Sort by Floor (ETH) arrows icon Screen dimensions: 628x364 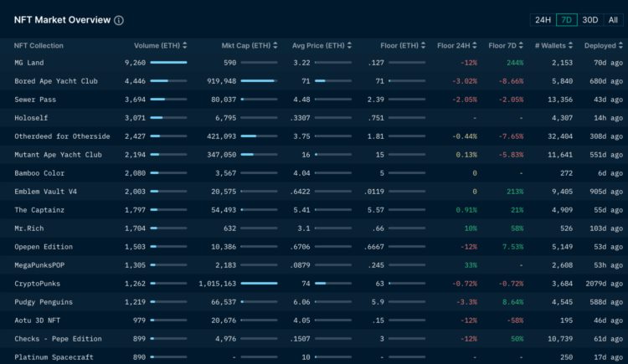[423, 45]
